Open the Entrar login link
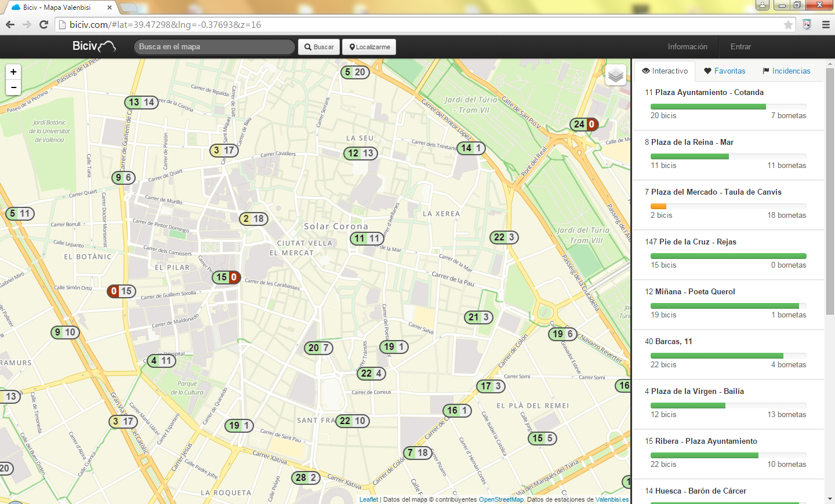Viewport: 835px width, 504px height. click(740, 46)
